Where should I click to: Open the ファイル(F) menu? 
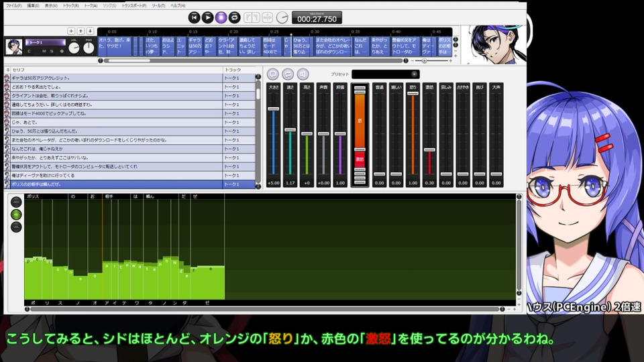pos(13,6)
